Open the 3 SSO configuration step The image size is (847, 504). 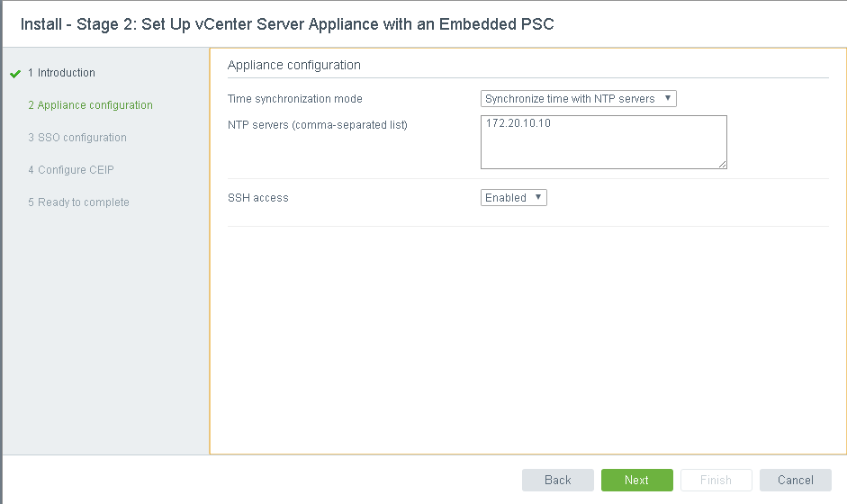coord(77,138)
